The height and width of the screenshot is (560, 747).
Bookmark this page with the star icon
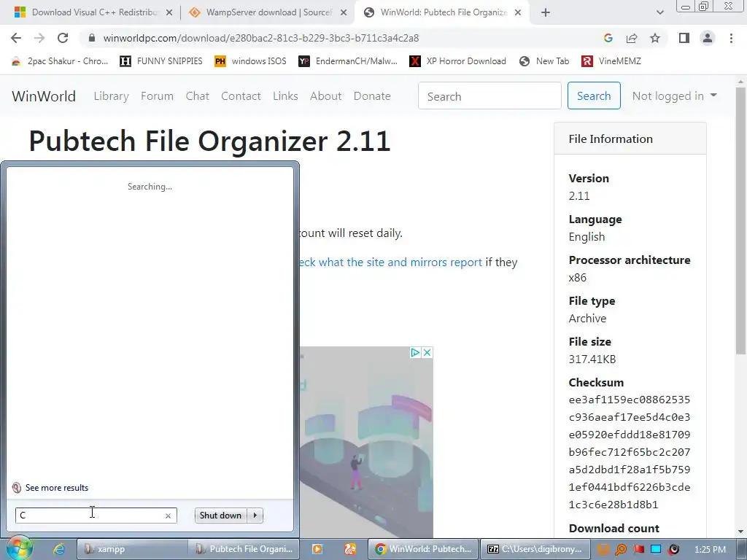(x=655, y=38)
